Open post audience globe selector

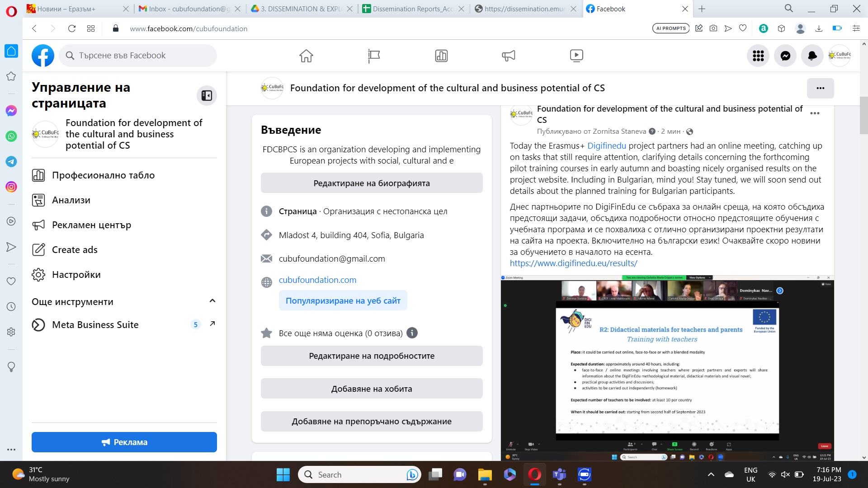click(689, 132)
